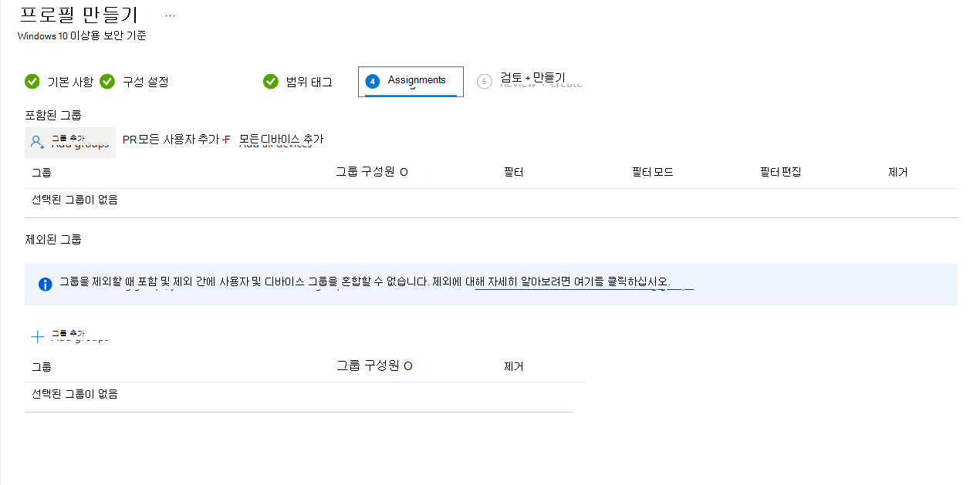Click the 제거 column header in excluded groups table
This screenshot has width=980, height=485.
coord(513,366)
